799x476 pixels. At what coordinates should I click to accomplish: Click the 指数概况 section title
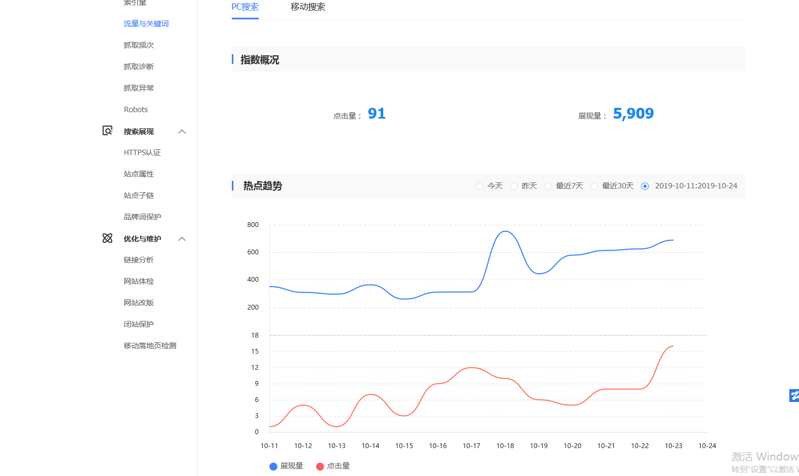(260, 60)
